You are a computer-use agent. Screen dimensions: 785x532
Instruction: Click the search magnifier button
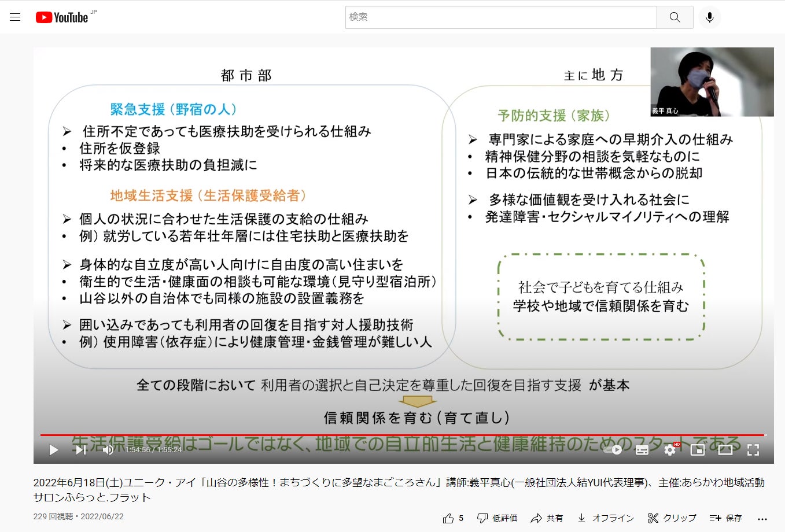tap(675, 17)
